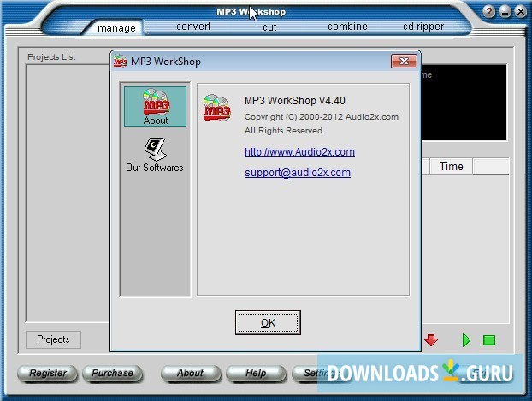Stop playback with green square button
Image resolution: width=532 pixels, height=401 pixels.
click(489, 340)
